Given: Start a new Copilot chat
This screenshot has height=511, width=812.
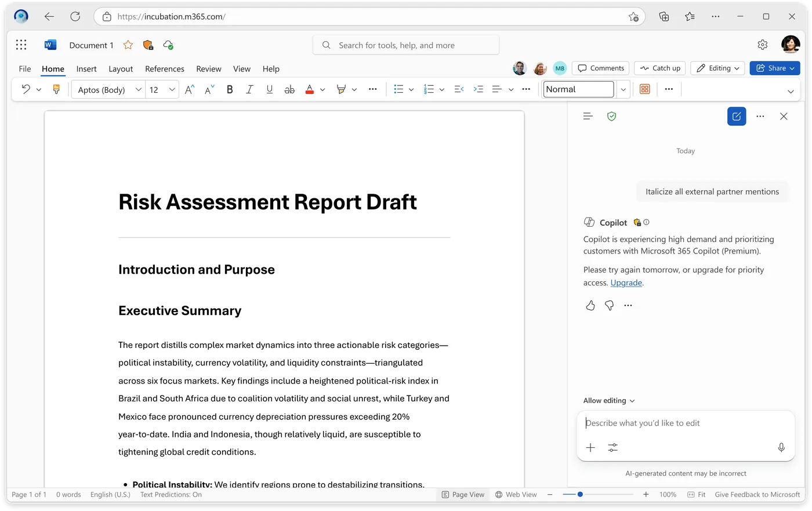Looking at the screenshot, I should (x=737, y=117).
